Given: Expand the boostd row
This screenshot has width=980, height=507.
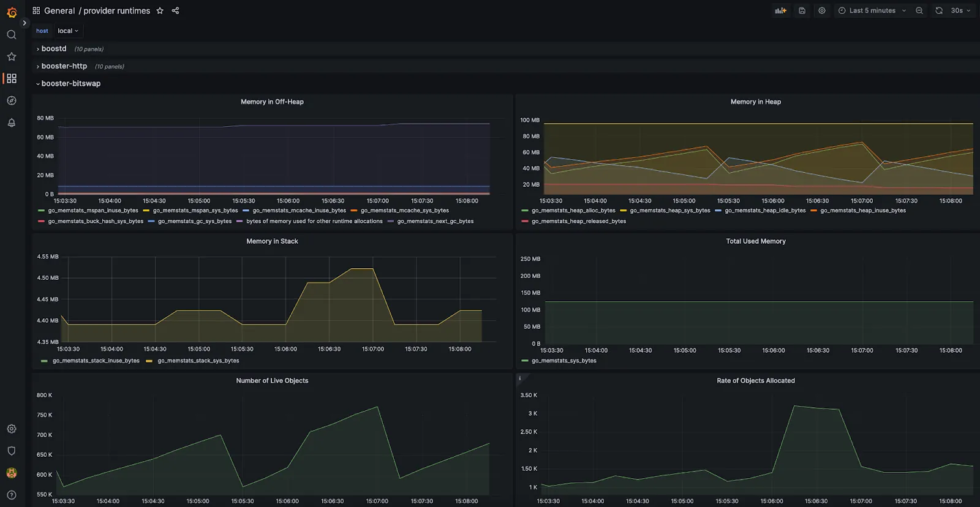Looking at the screenshot, I should (53, 49).
